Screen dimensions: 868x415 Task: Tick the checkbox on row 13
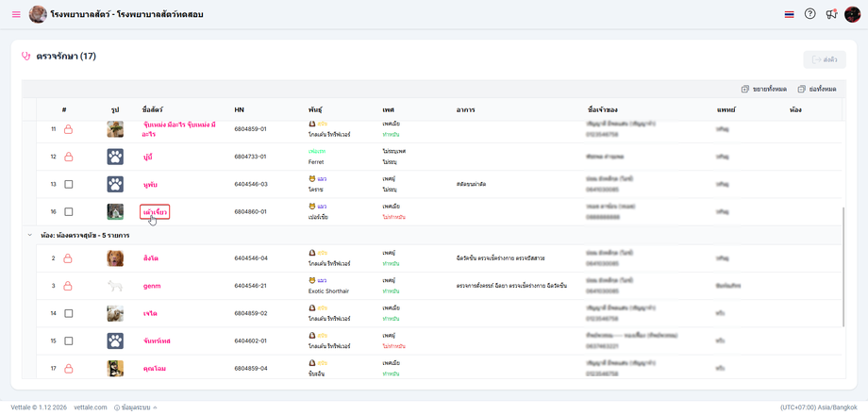pos(68,185)
